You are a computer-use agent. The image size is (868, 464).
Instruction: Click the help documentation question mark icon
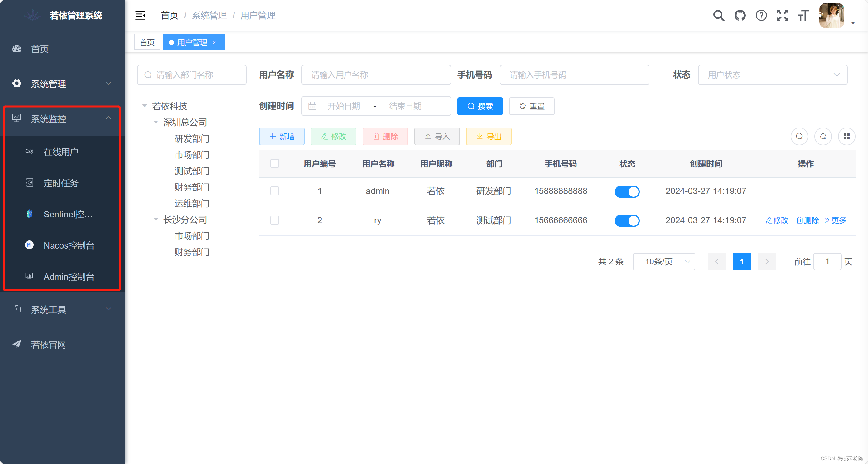point(761,16)
